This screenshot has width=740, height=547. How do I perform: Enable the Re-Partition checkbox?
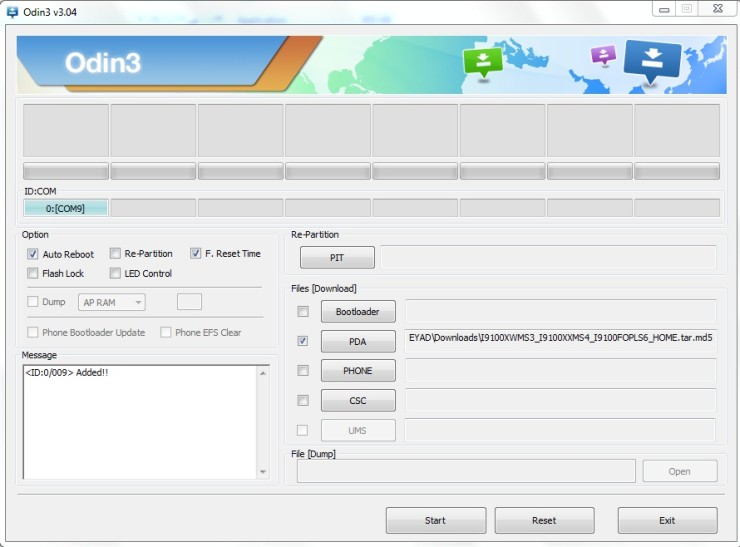[115, 253]
